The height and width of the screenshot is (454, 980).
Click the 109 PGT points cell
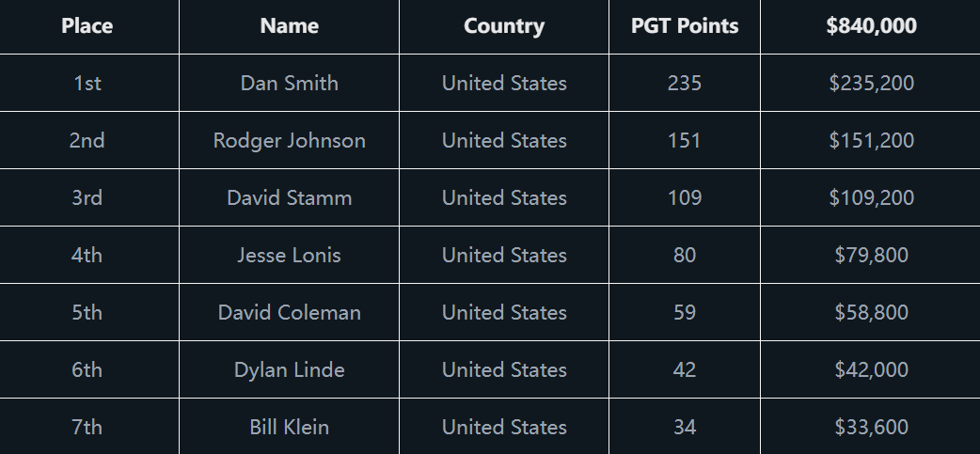pyautogui.click(x=685, y=197)
